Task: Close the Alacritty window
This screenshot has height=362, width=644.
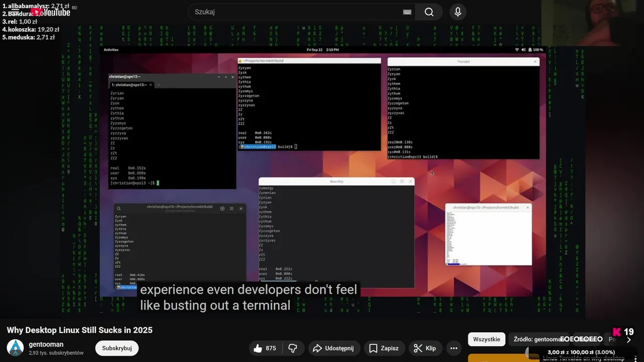Action: (411, 182)
